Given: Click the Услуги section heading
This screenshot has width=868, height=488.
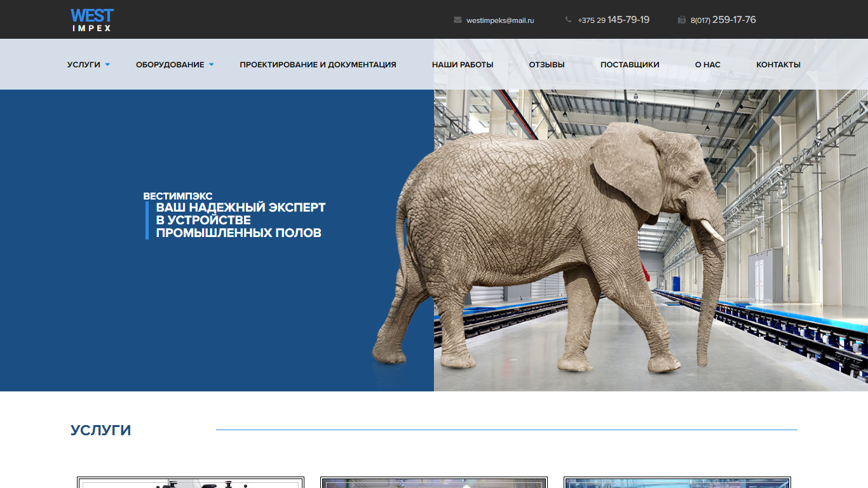Looking at the screenshot, I should coord(100,430).
